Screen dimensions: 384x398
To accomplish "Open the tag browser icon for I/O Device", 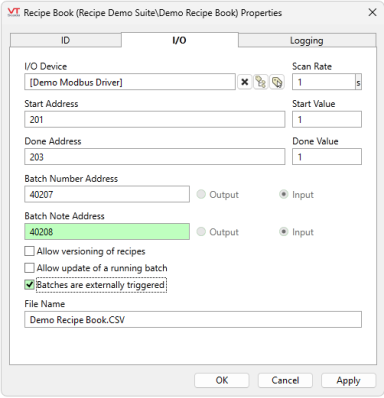I will click(261, 82).
